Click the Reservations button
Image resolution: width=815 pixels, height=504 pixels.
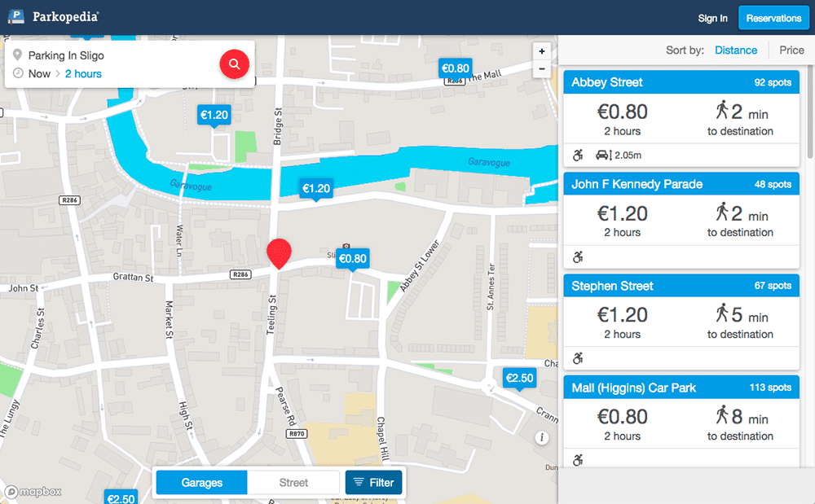[x=773, y=17]
